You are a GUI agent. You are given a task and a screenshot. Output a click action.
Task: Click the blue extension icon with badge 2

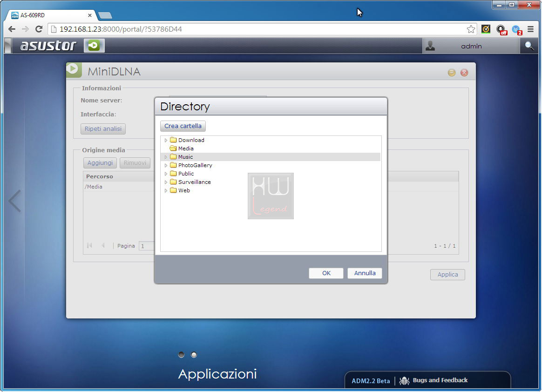(517, 30)
